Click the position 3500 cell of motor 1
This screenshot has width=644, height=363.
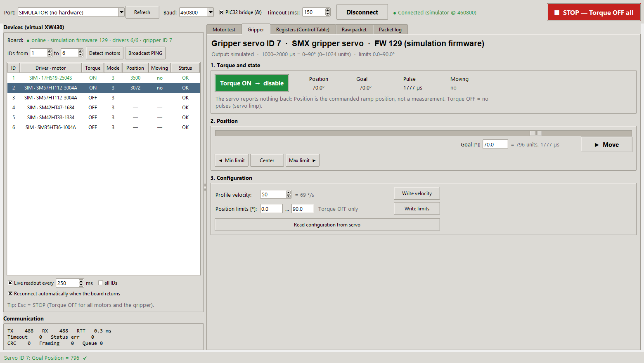click(x=135, y=78)
